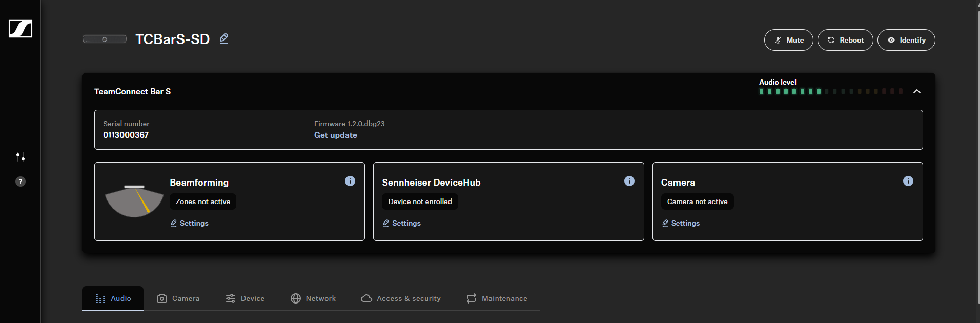Viewport: 980px width, 323px height.
Task: Click the Identify button
Action: tap(906, 40)
